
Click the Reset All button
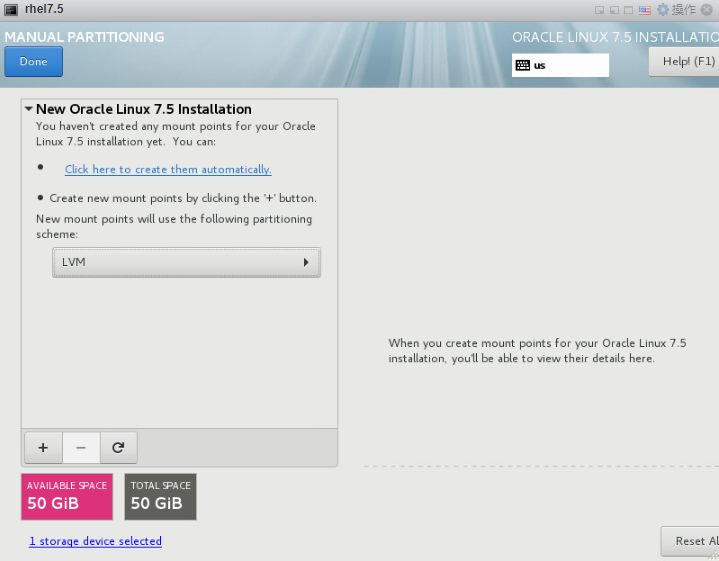pos(690,541)
